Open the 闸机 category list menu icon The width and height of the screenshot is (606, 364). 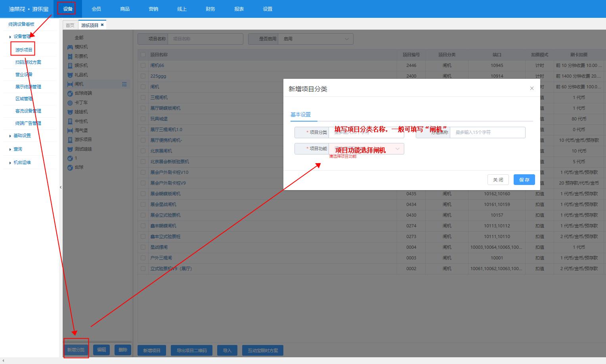(124, 84)
